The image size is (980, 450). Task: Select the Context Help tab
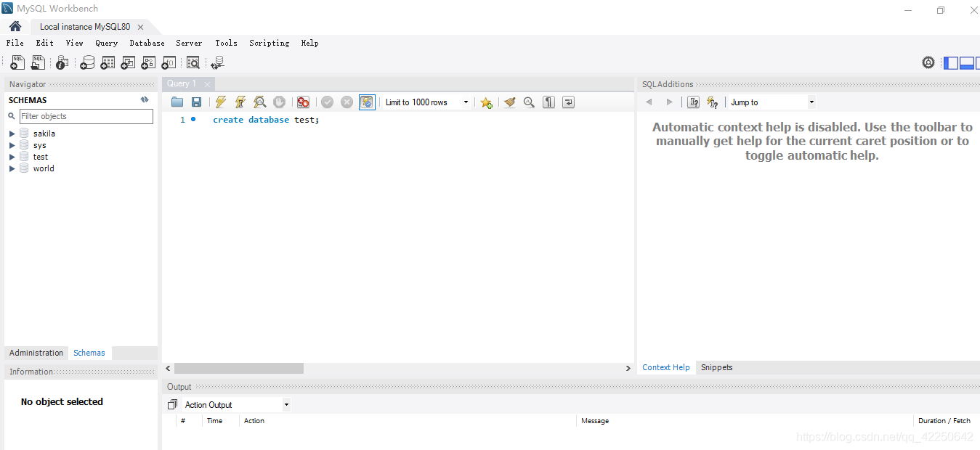[665, 367]
